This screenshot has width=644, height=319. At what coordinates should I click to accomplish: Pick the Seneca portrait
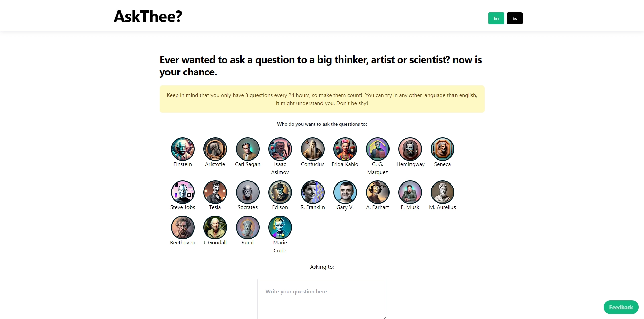(x=443, y=149)
